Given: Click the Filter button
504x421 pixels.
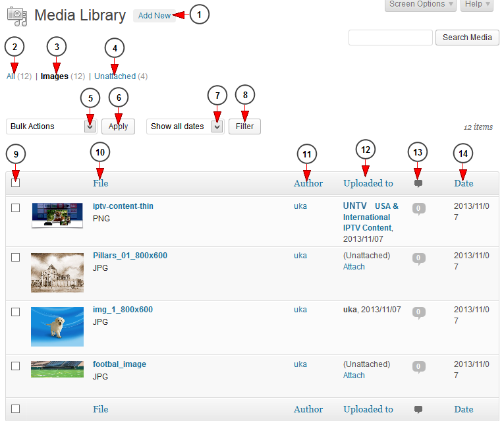Looking at the screenshot, I should 244,126.
